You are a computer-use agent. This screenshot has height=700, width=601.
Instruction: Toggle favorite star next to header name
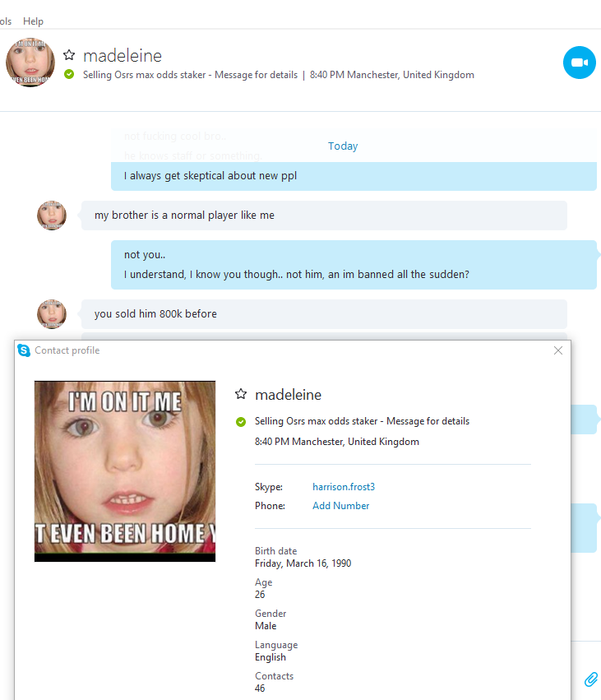(69, 55)
